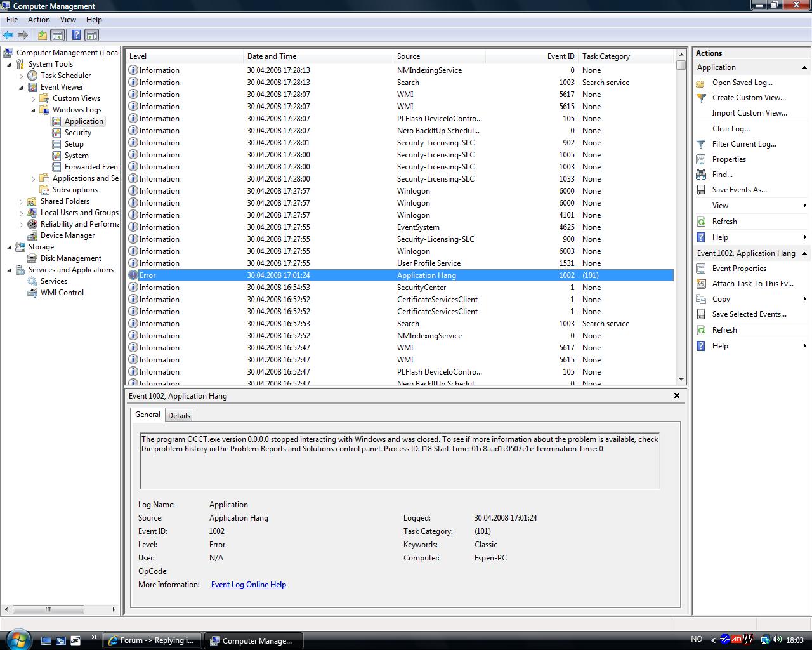This screenshot has width=812, height=650.
Task: Click the toolbar Help question mark icon
Action: click(76, 36)
